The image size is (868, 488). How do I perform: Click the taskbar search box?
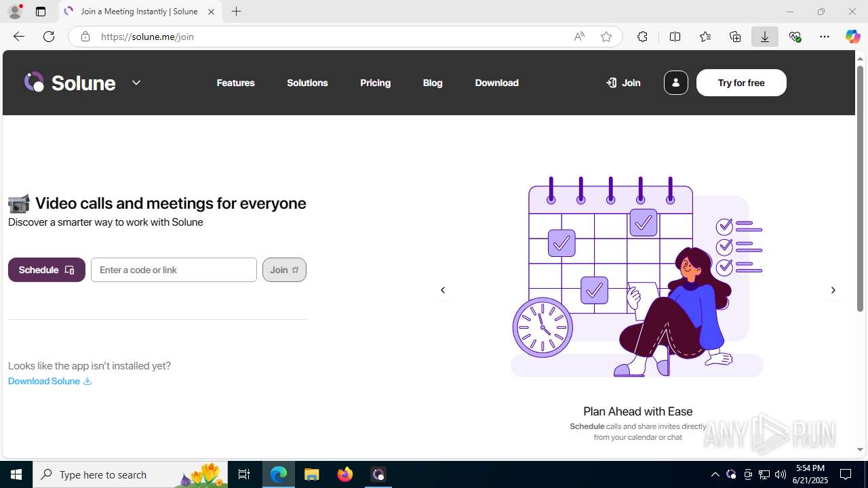[130, 474]
